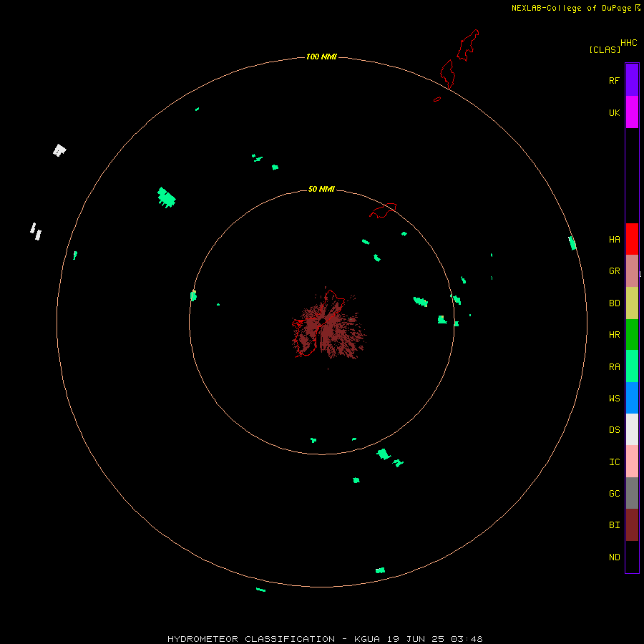Click the GC legend label
This screenshot has height=644, width=644.
[x=614, y=494]
